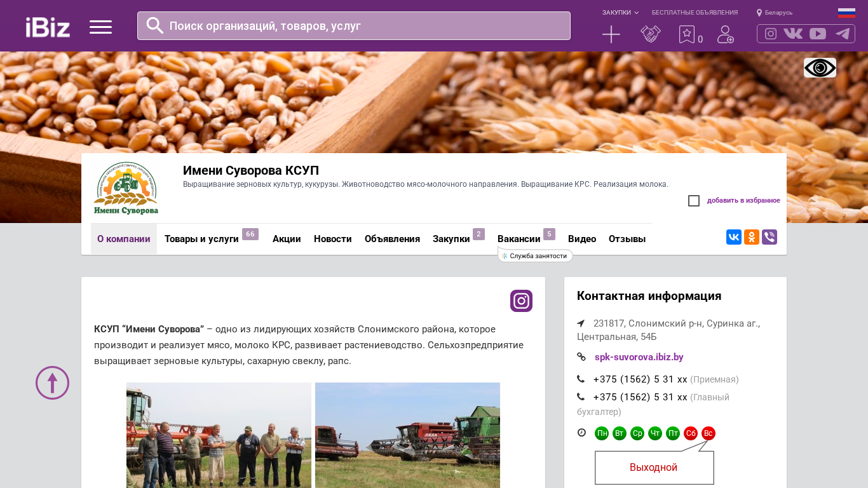The image size is (868, 488).
Task: Switch to the Отзывы tab
Action: (x=627, y=239)
